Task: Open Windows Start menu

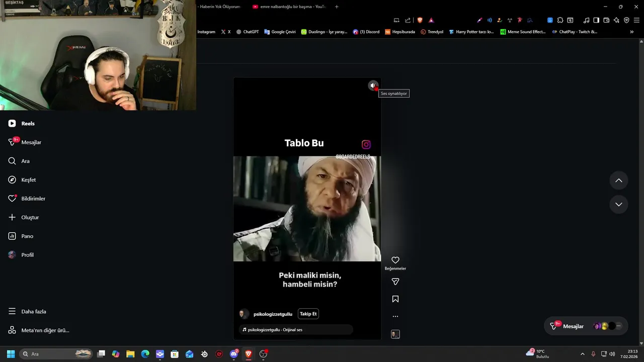Action: [x=11, y=354]
